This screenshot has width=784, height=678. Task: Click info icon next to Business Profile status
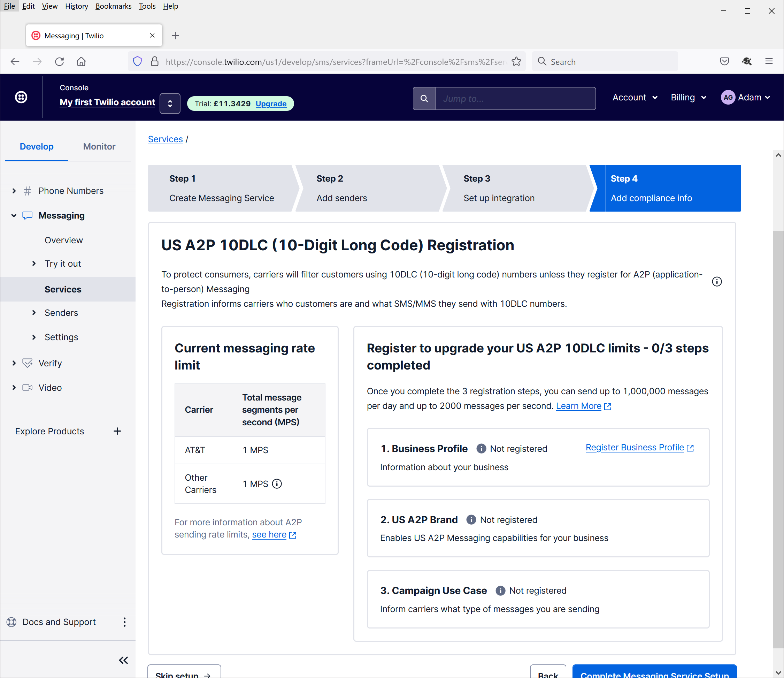point(481,449)
